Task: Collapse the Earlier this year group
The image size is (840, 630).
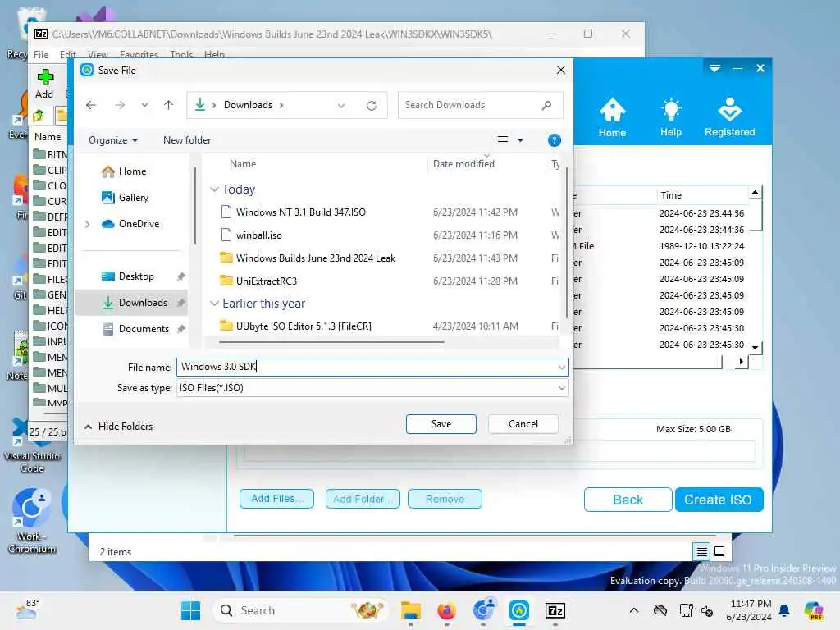Action: 214,304
